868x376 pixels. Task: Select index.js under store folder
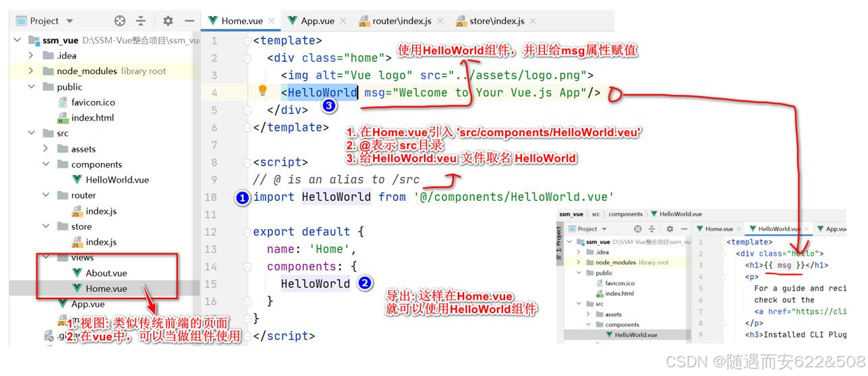coord(101,242)
